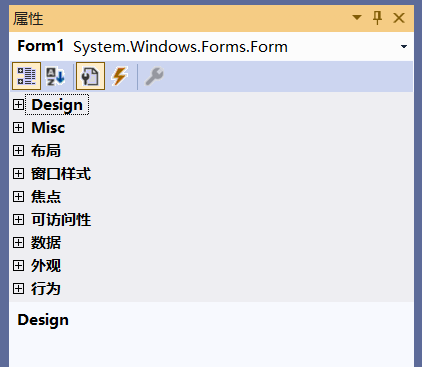Open the Form1 object selector dropdown

[404, 47]
